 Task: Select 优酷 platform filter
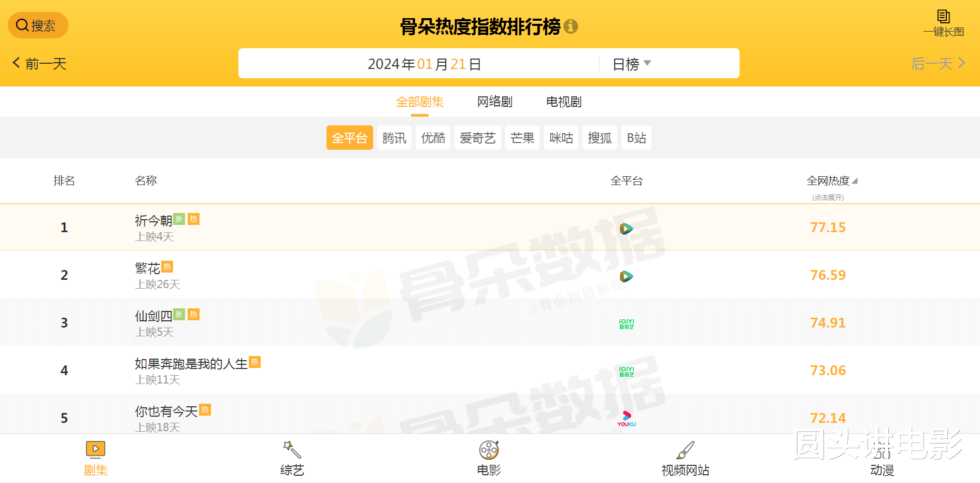coord(433,138)
